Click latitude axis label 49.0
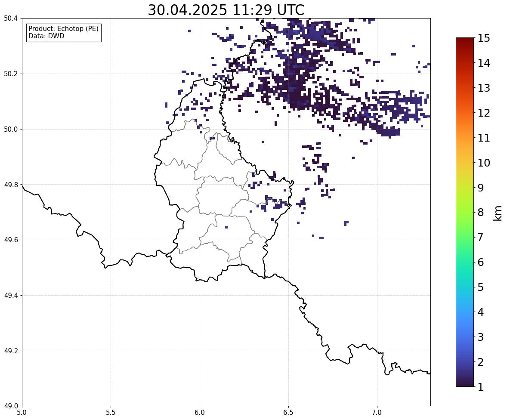Image resolution: width=507 pixels, height=420 pixels. (12, 406)
